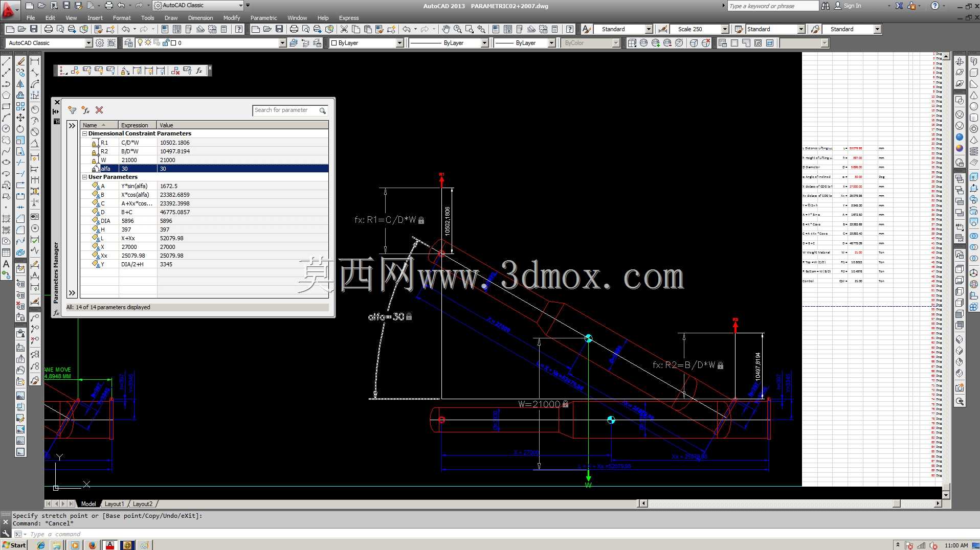Click the Text Style icon
The image size is (980, 550).
click(586, 29)
